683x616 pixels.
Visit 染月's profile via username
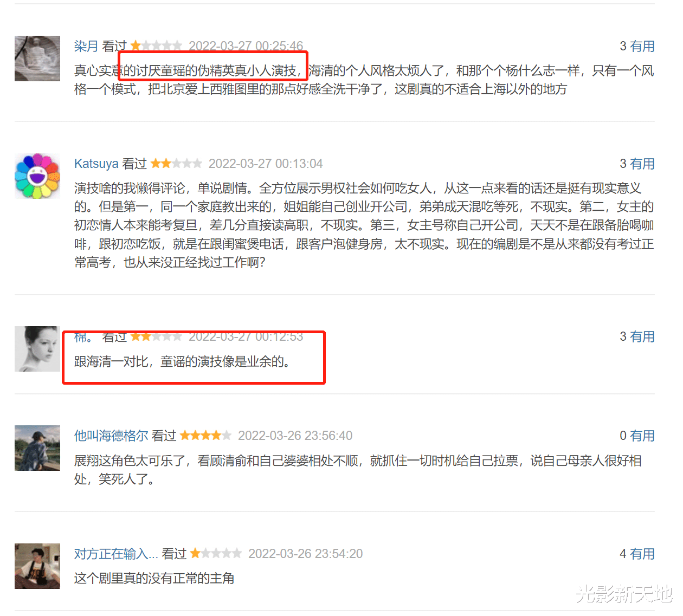click(86, 46)
